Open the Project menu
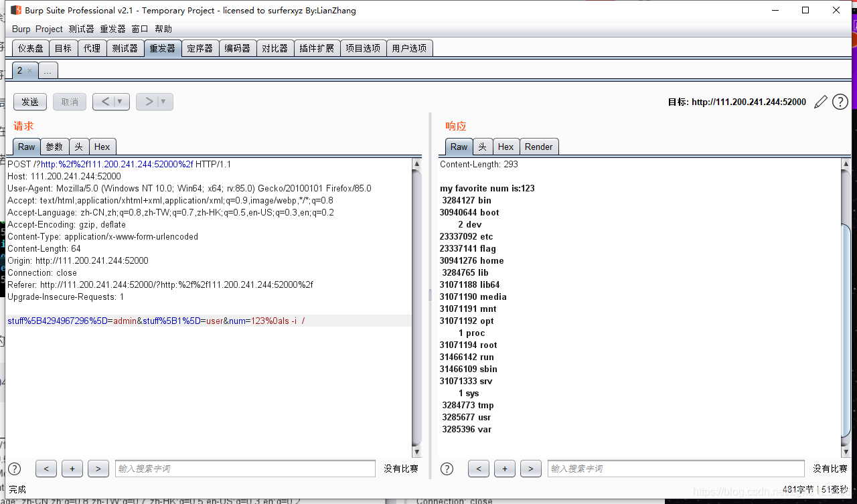The height and width of the screenshot is (504, 857). (49, 29)
